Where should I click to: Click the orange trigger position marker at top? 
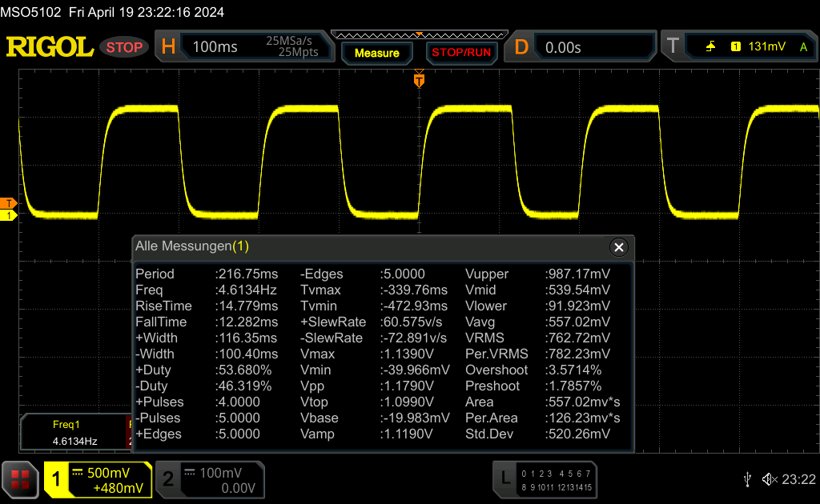tap(419, 80)
